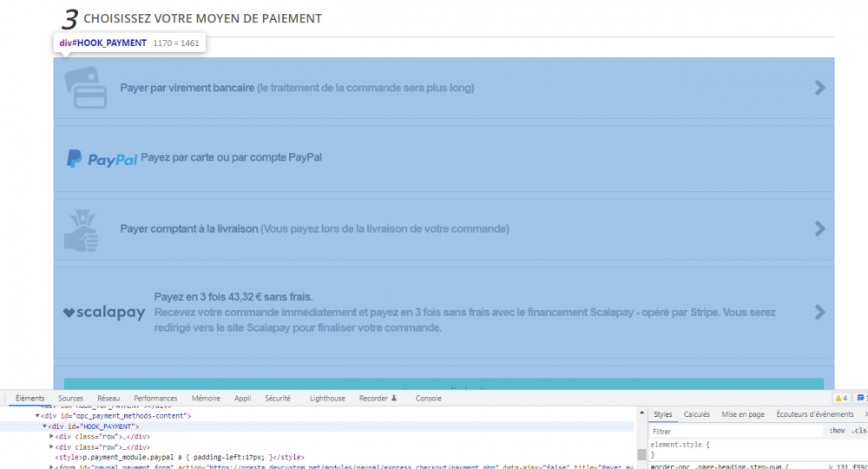Toggle the :hov element state panel
The image size is (868, 469).
(837, 431)
